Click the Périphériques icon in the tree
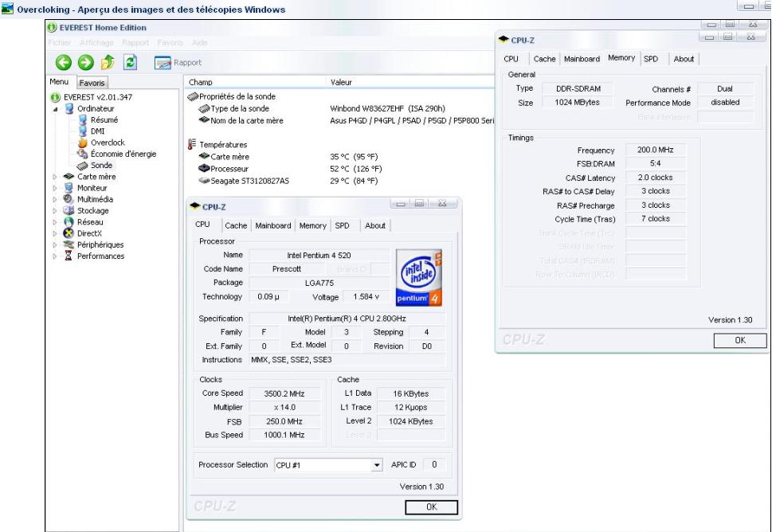Screen dimensions: 772x532 click(69, 244)
